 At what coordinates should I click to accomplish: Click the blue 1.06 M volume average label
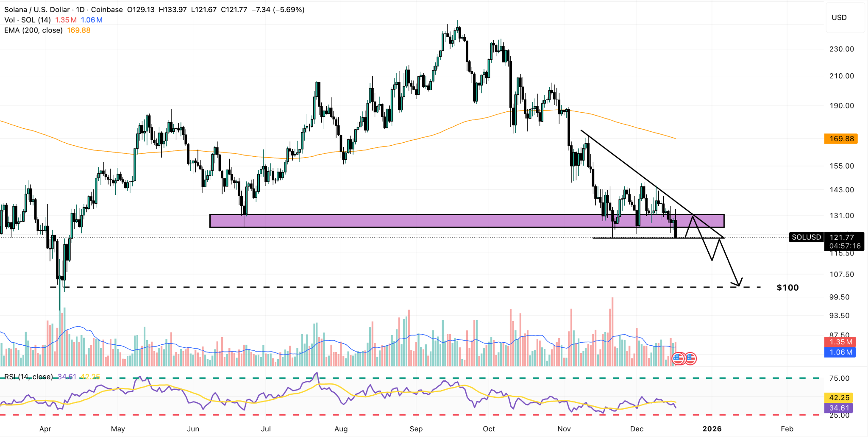point(840,352)
